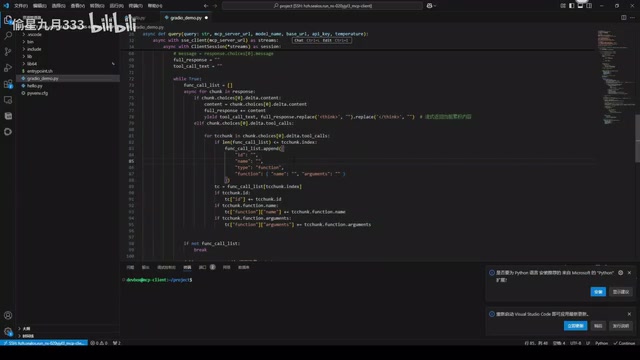This screenshot has height=360, width=640.
Task: Open the Manage gear in the activity bar
Action: pyautogui.click(x=8, y=331)
